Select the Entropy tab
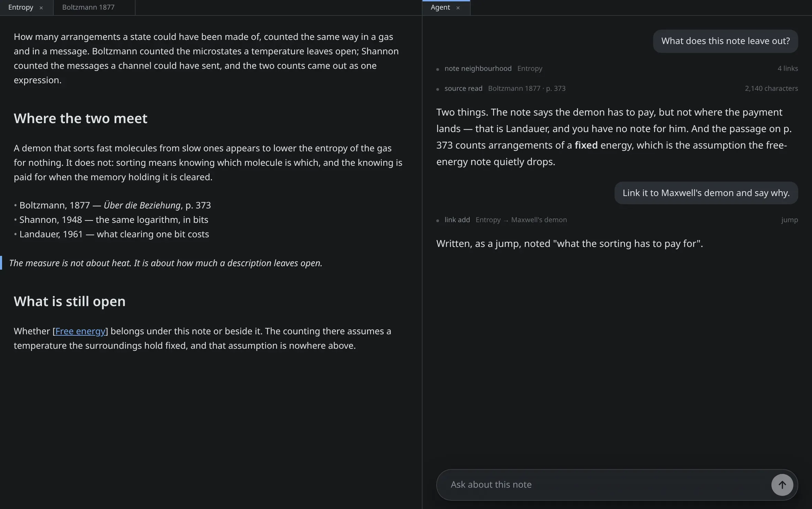The width and height of the screenshot is (812, 509). (21, 7)
